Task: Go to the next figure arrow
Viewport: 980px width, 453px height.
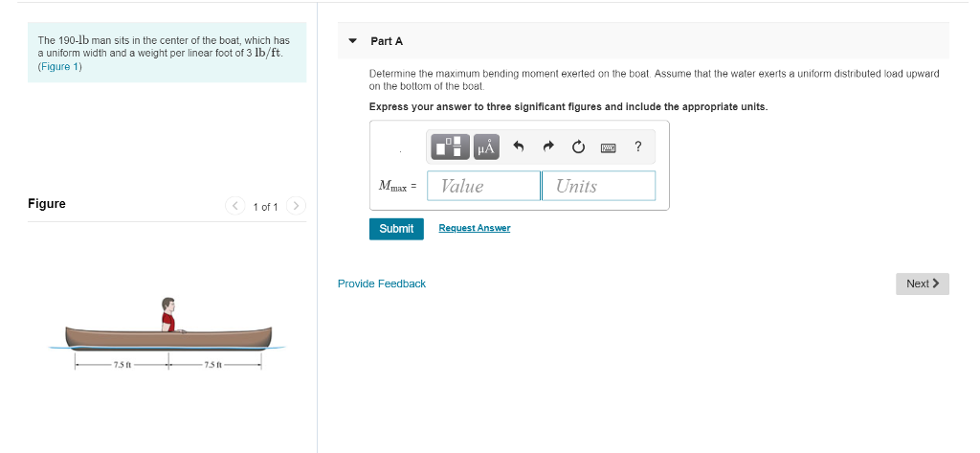Action: [x=297, y=205]
